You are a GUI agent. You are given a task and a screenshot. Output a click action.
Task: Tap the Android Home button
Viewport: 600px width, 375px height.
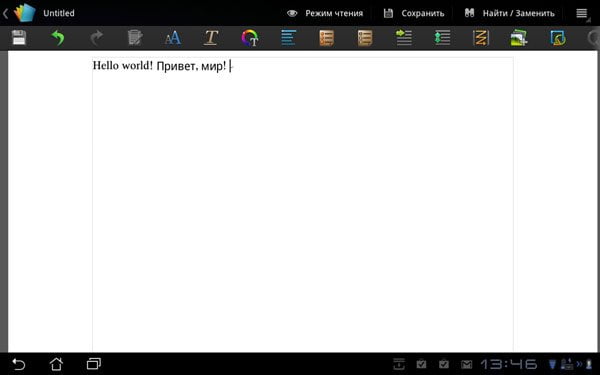56,364
